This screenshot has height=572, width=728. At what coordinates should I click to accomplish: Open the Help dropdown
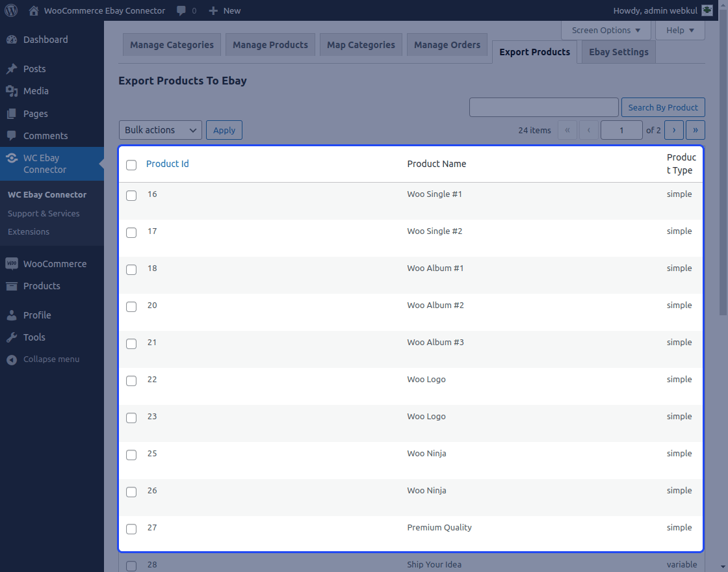click(x=680, y=30)
